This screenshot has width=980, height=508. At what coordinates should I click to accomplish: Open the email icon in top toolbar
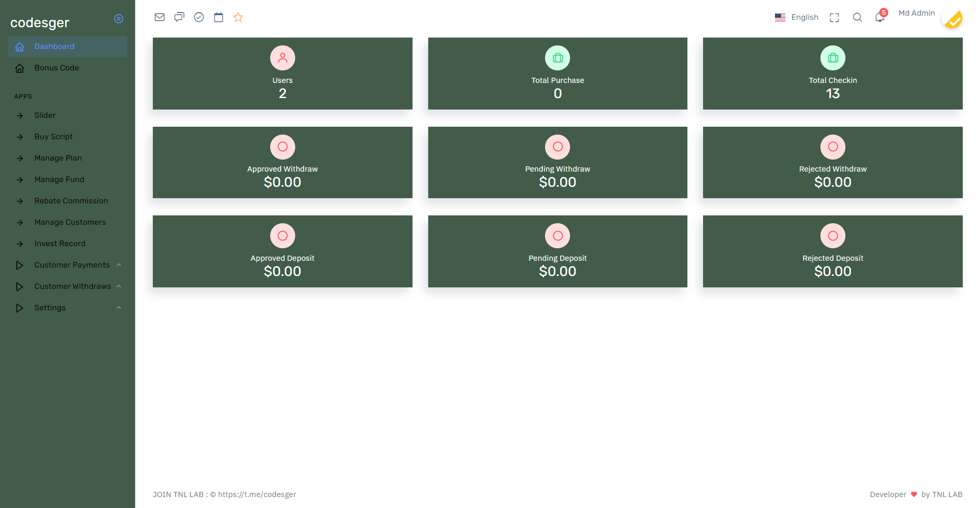160,17
